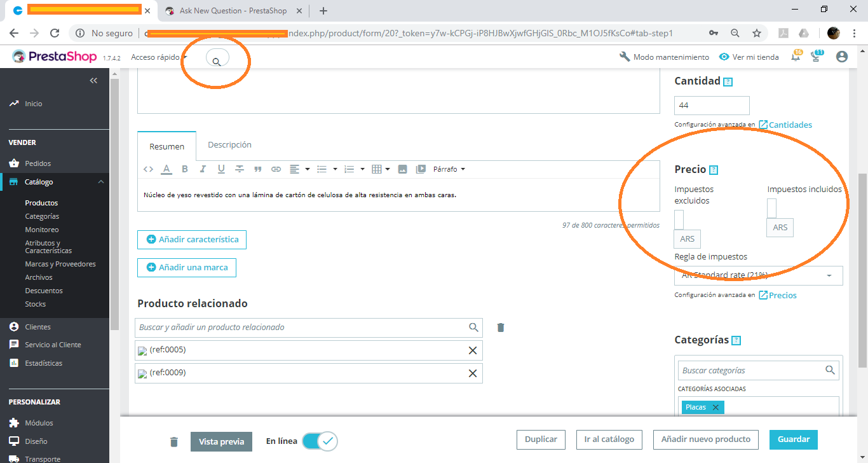
Task: Collapse sidebar with double chevron icon
Action: tap(93, 80)
